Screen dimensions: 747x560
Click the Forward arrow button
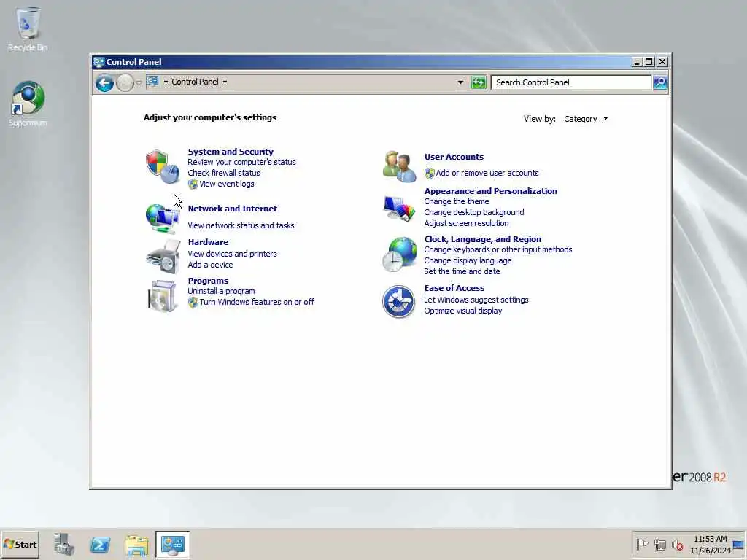(x=125, y=83)
